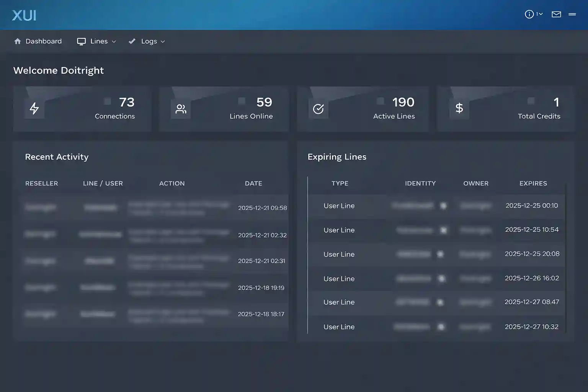Viewport: 588px width, 392px height.
Task: Click identity icon in row expiring 2025-12-27 08:47
Action: click(440, 302)
